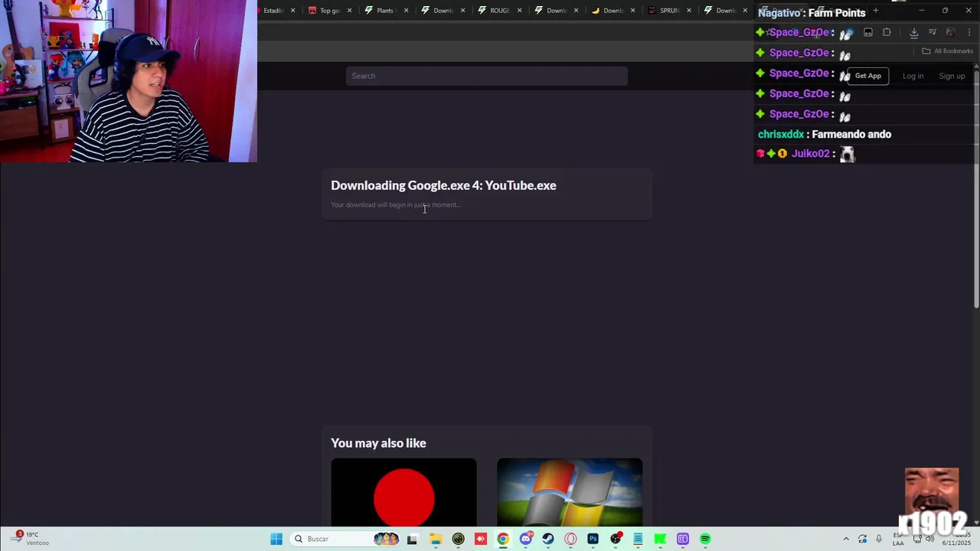Open the purple app icon beside Spotify
The height and width of the screenshot is (551, 980).
(x=683, y=539)
